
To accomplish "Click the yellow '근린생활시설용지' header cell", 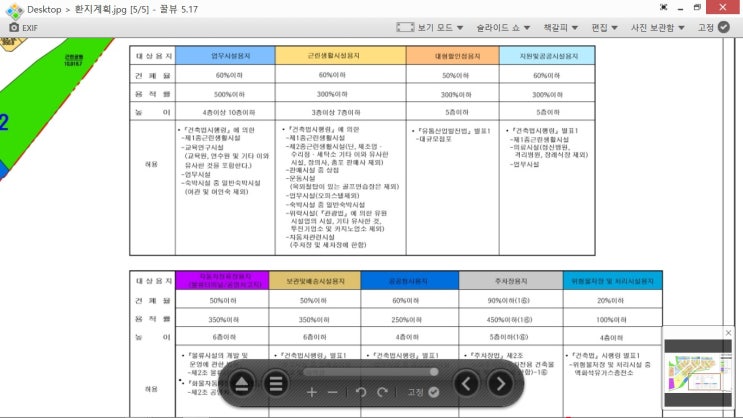I will tap(340, 55).
